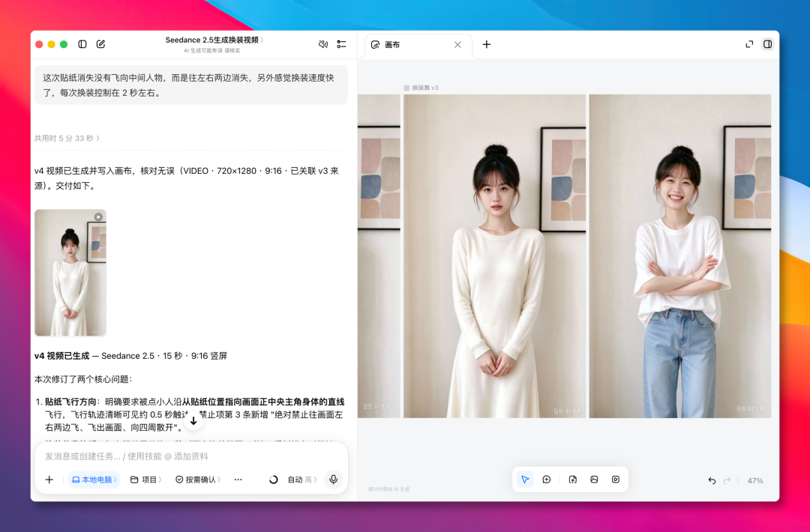The width and height of the screenshot is (810, 532).
Task: Open the 47% zoom level control
Action: point(755,480)
